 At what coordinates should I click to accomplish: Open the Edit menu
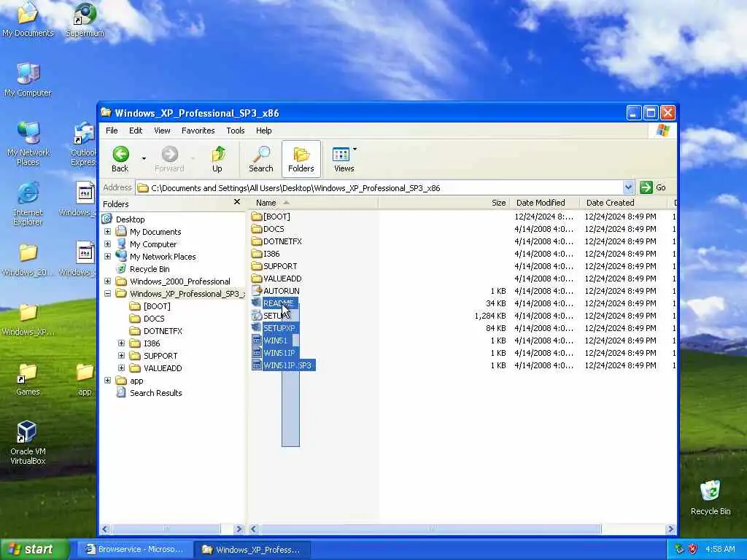click(136, 131)
